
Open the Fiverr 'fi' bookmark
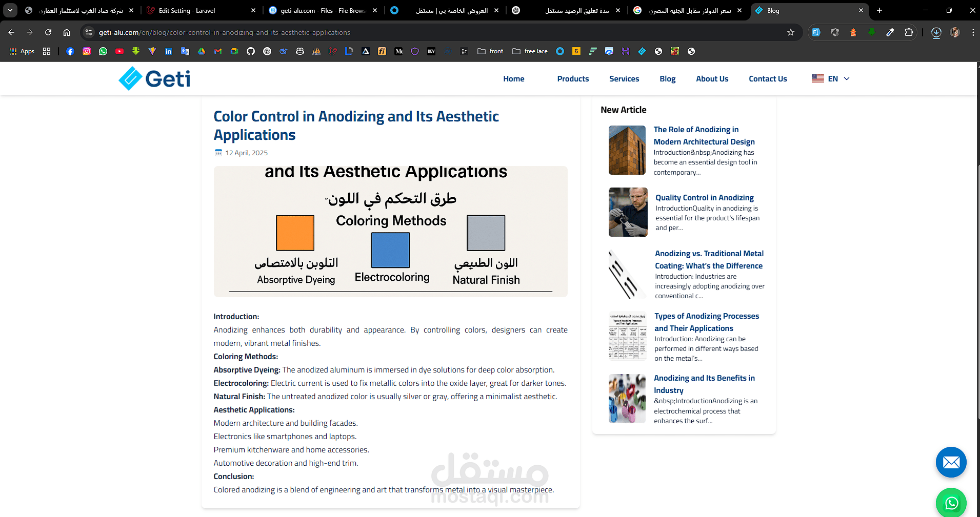pyautogui.click(x=382, y=51)
